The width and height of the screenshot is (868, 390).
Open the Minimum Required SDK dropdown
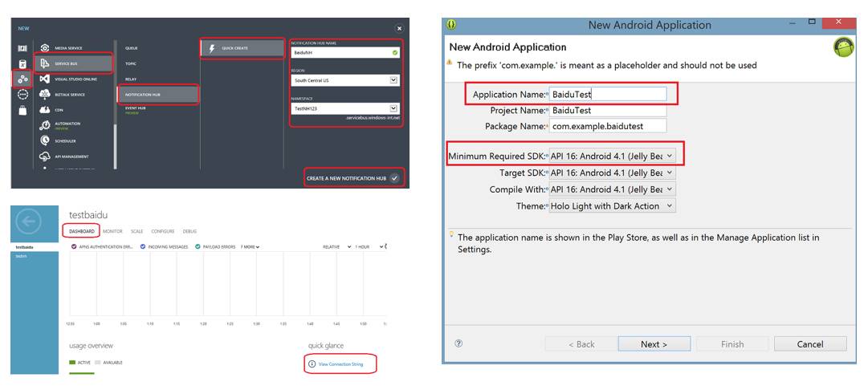pos(612,156)
